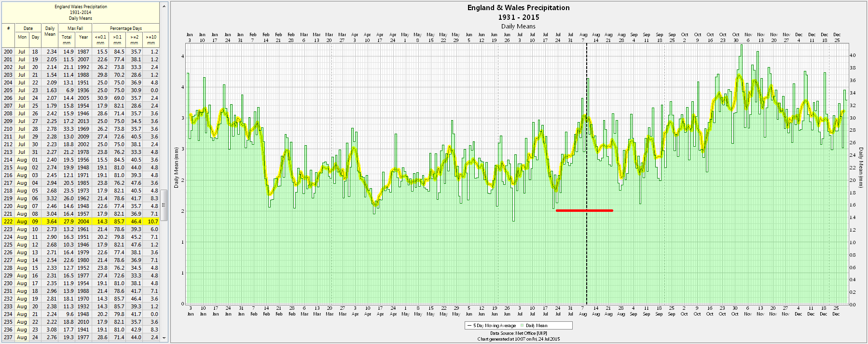Click the Total mm column header
This screenshot has width=868, height=344.
(67, 40)
